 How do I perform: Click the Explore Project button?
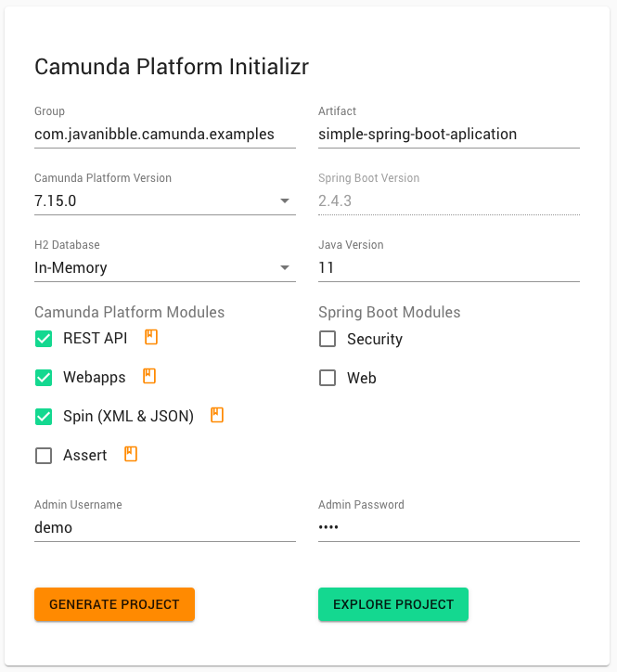click(x=393, y=604)
